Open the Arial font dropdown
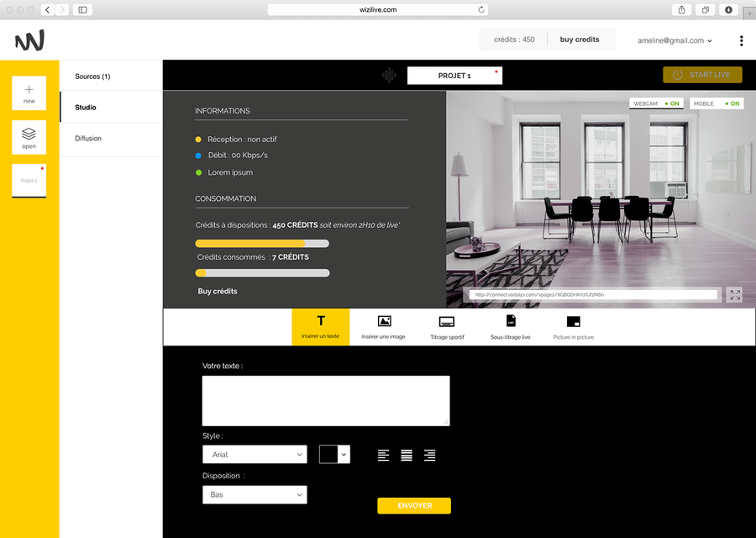The width and height of the screenshot is (756, 538). point(255,455)
